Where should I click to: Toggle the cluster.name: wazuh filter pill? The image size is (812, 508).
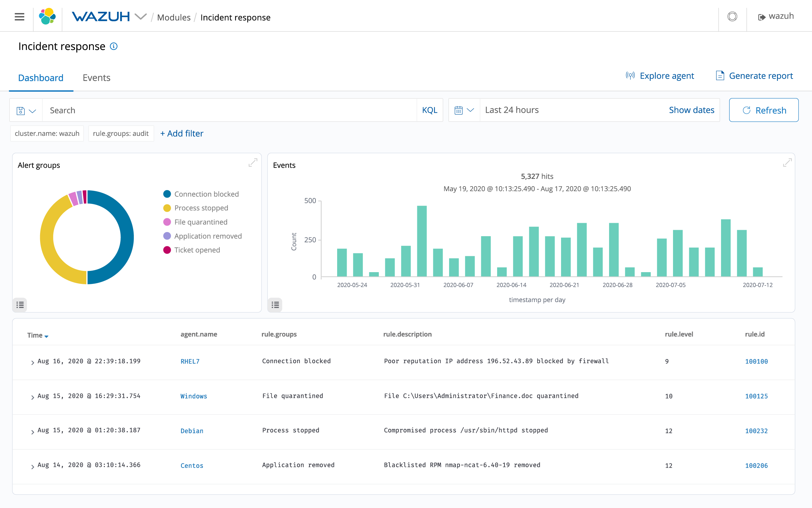pos(47,133)
